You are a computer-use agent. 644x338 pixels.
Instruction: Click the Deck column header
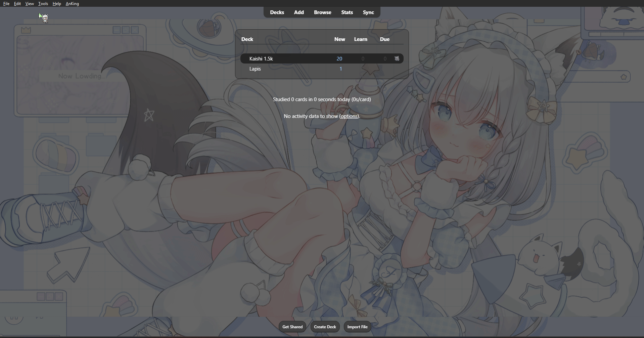pyautogui.click(x=247, y=39)
